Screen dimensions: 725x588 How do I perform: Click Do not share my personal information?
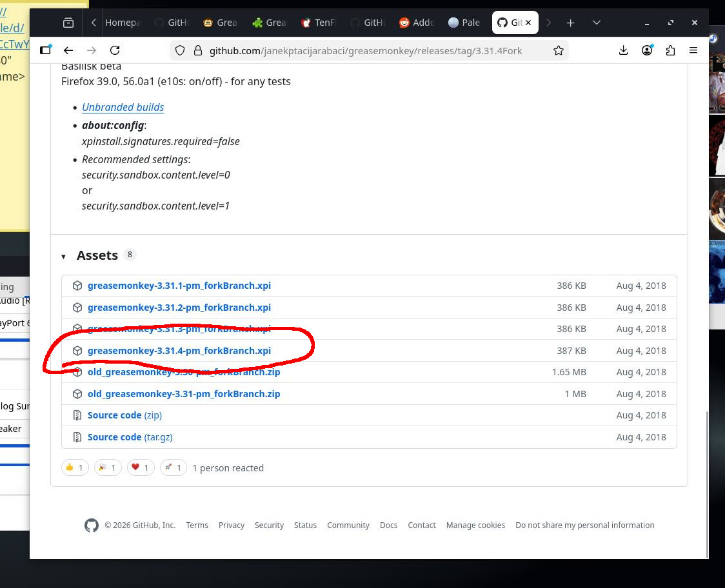coord(585,525)
